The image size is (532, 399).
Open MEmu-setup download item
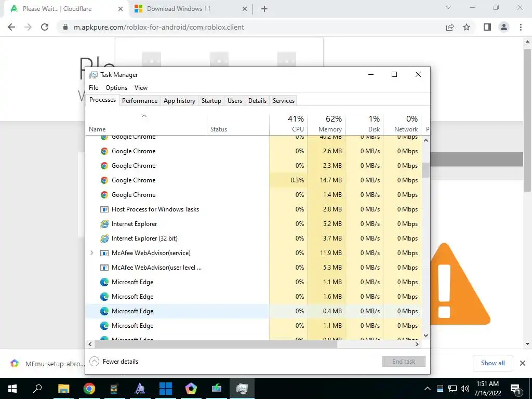47,364
